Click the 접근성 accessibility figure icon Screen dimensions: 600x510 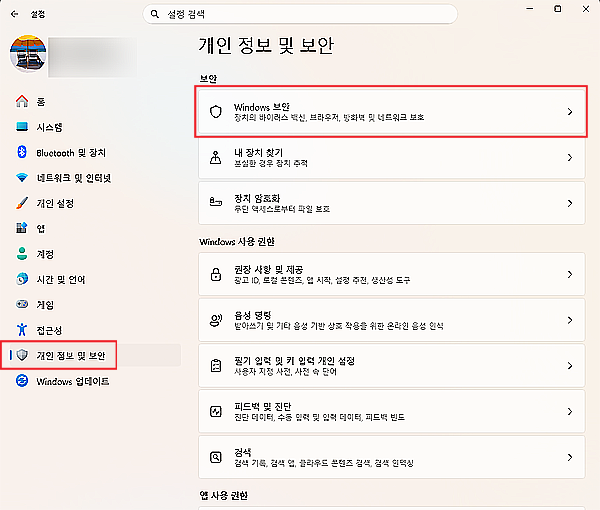(x=22, y=329)
